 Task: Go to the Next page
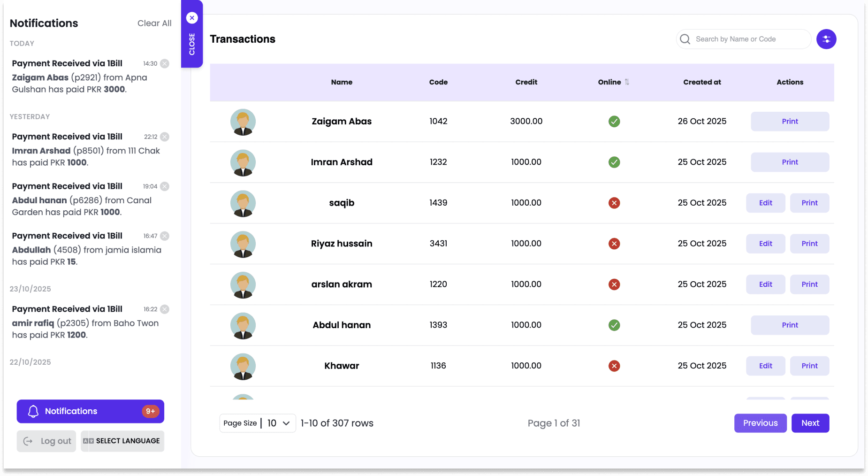[x=810, y=423]
